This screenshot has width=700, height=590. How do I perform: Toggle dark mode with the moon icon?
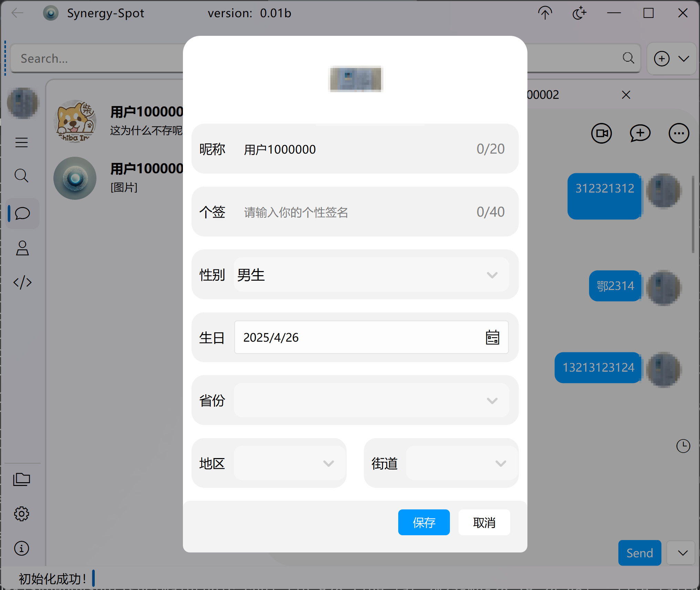click(x=579, y=13)
